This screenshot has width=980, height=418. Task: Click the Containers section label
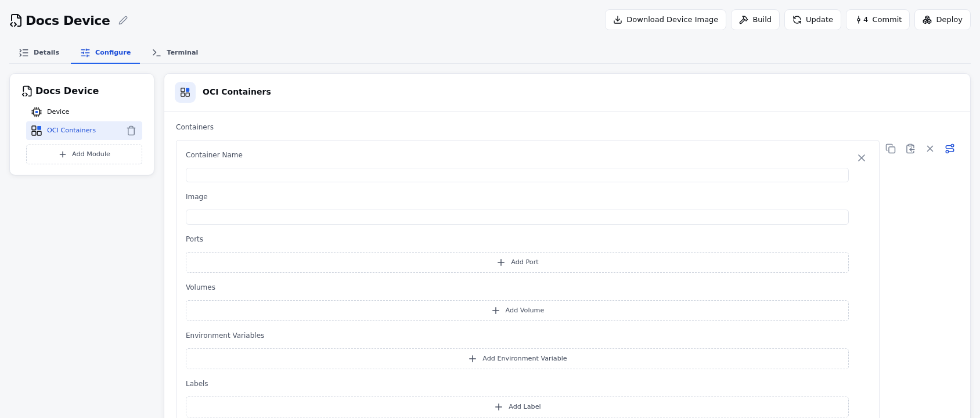(x=194, y=127)
